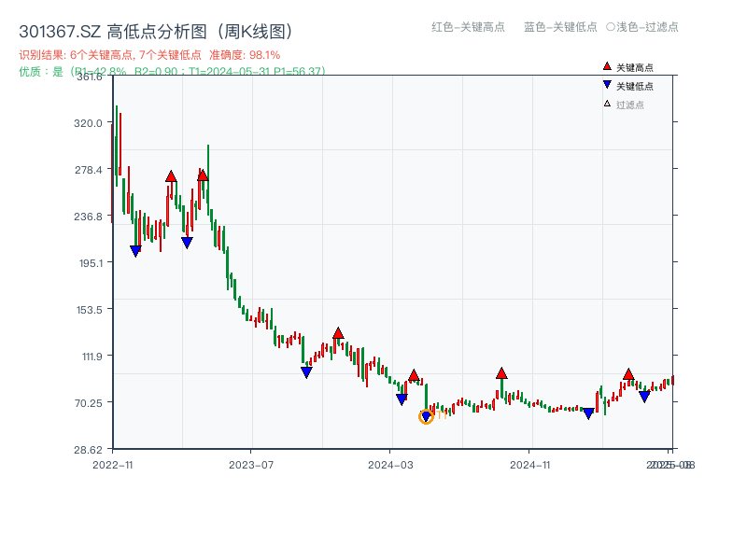Click the blue low marker between 2024-11 and 2025
The width and height of the screenshot is (747, 560).
(588, 413)
